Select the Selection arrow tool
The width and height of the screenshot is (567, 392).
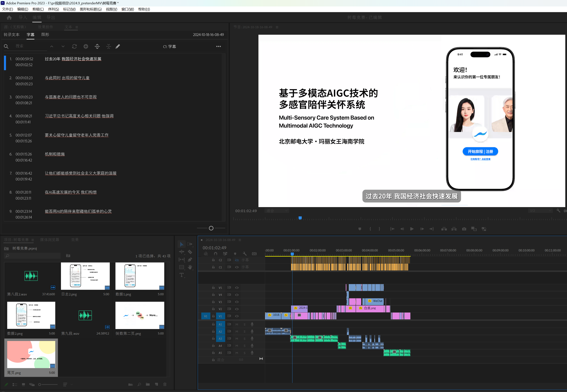click(x=182, y=244)
